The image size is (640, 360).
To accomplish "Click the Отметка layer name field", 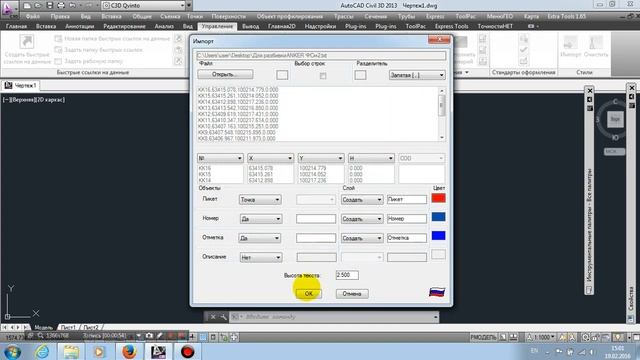I will click(x=407, y=238).
